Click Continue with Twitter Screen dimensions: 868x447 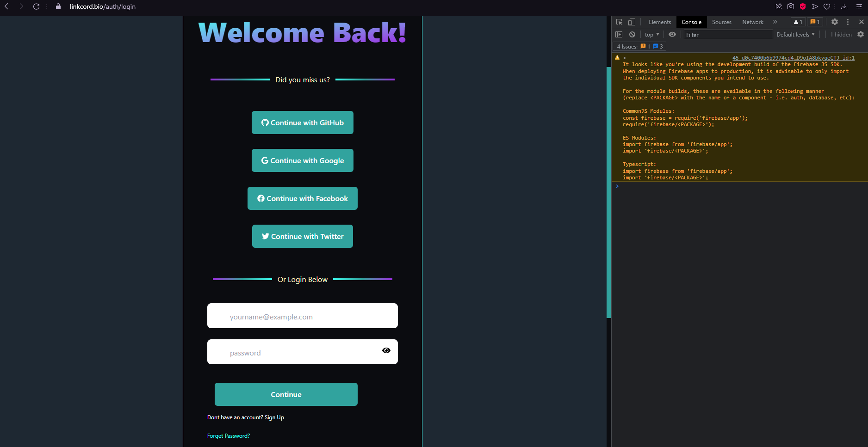(303, 236)
